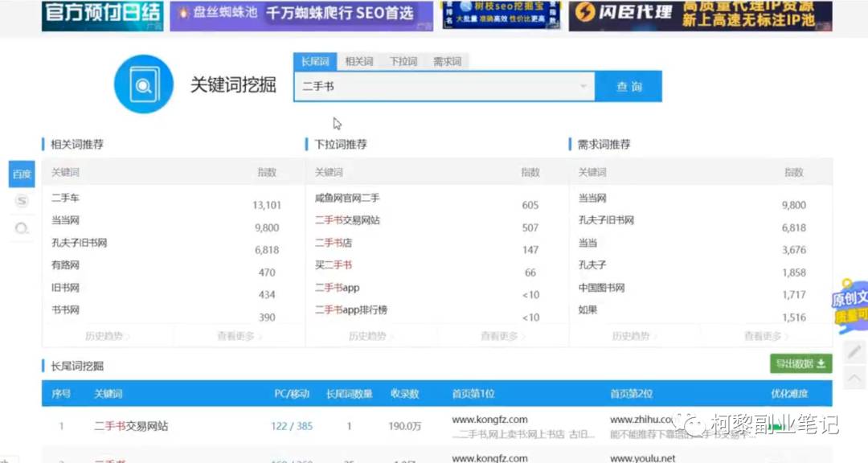Switch to the 长尾词 tab
The height and width of the screenshot is (463, 868).
315,61
